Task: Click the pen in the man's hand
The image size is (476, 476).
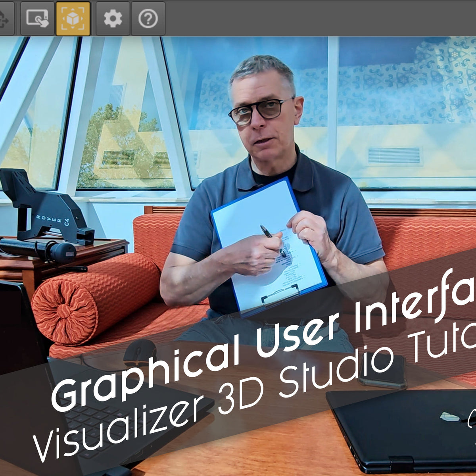Action: [272, 237]
